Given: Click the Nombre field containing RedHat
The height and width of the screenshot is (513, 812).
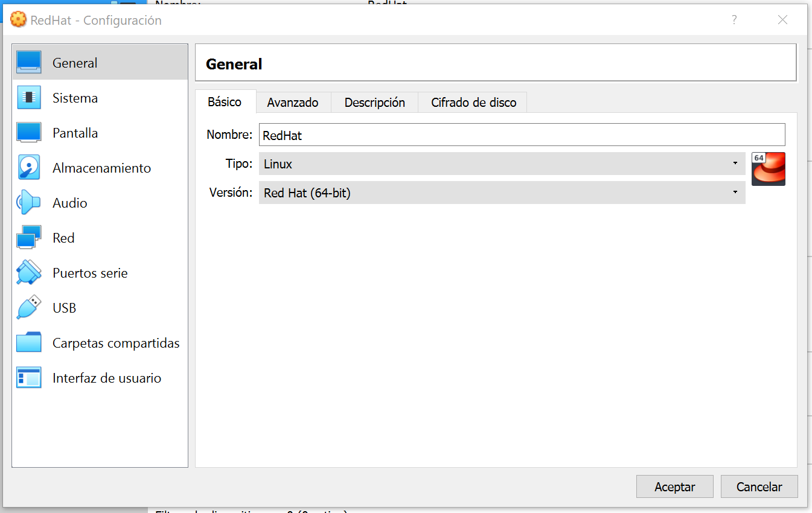Looking at the screenshot, I should [522, 135].
